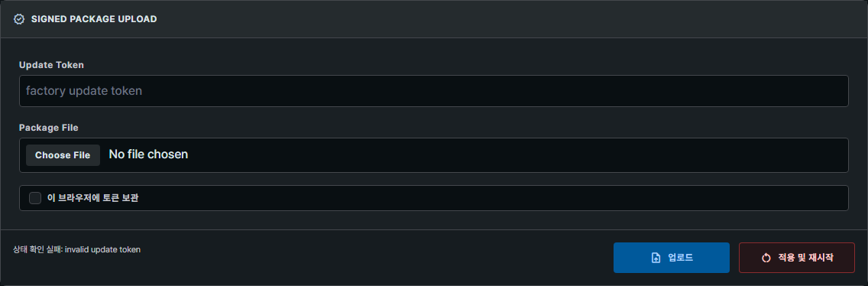Image resolution: width=868 pixels, height=286 pixels.
Task: Click the 적용 및 재시작 button
Action: (797, 258)
